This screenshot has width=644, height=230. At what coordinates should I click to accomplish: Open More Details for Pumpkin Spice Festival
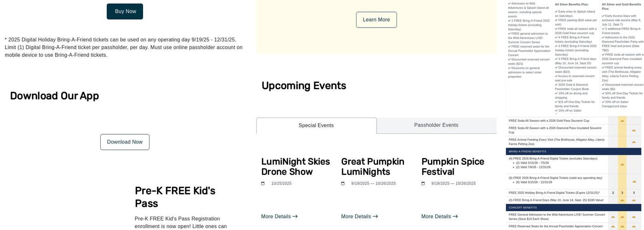tap(436, 217)
